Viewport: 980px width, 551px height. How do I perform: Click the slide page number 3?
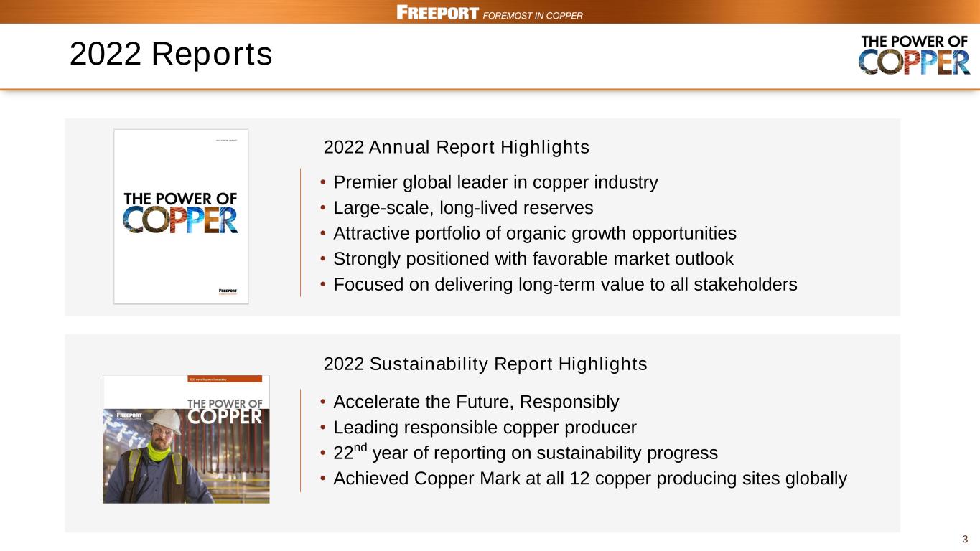coord(965,540)
